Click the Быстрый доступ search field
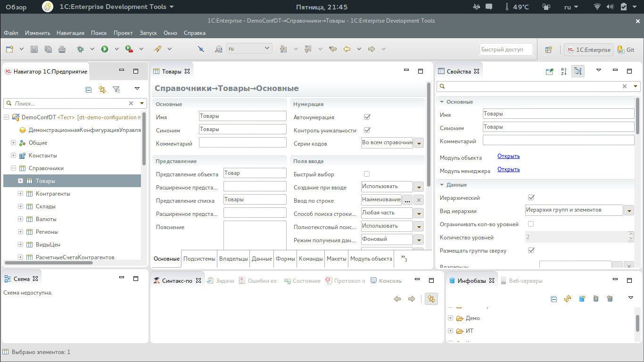The height and width of the screenshot is (362, 644). click(506, 49)
